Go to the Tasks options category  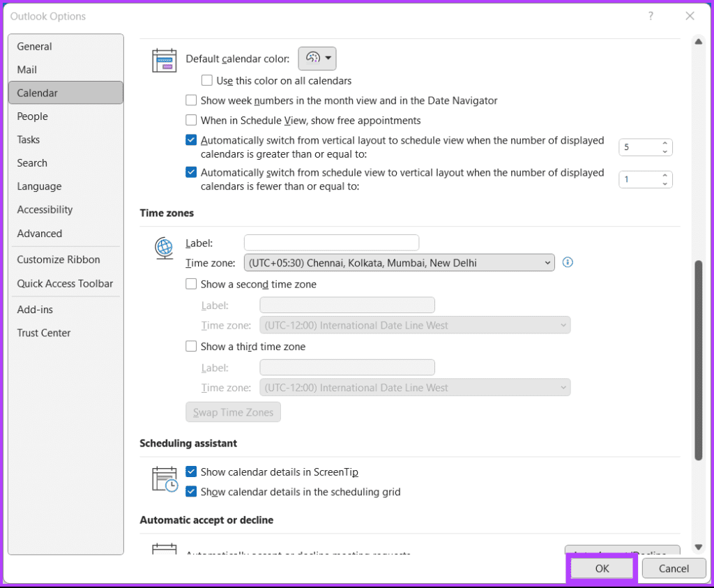tap(66, 140)
